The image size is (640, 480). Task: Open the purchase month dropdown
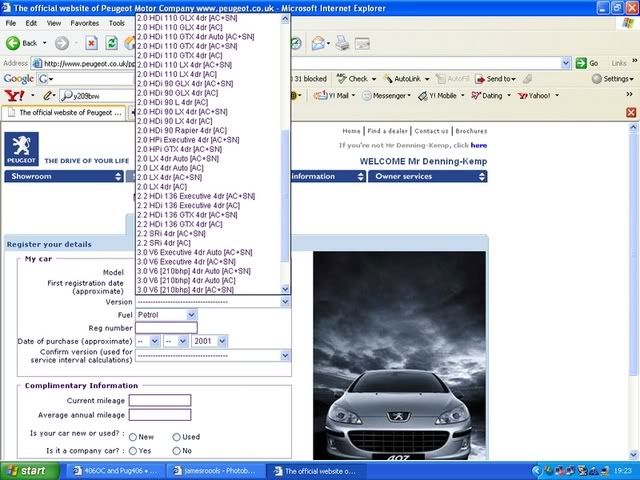(x=176, y=341)
